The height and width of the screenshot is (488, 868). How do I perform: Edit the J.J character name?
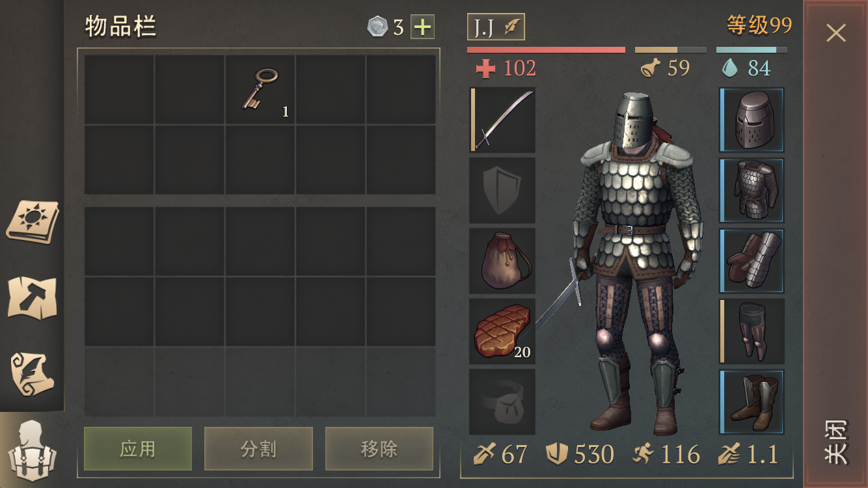[496, 27]
